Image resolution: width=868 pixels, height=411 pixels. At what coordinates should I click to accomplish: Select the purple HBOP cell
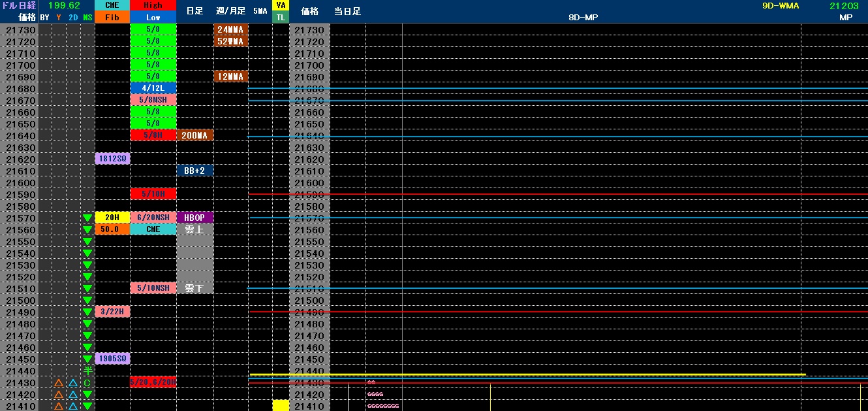tap(194, 218)
